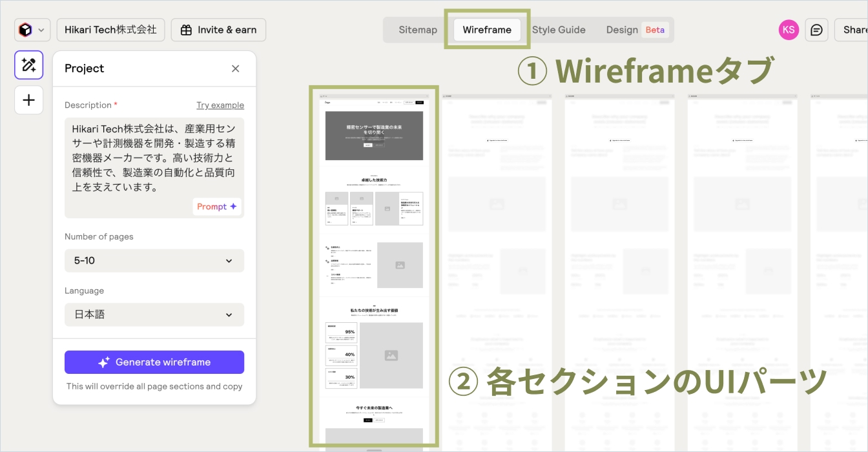Click the Prompt sparkle button
The width and height of the screenshot is (868, 452).
coord(217,207)
